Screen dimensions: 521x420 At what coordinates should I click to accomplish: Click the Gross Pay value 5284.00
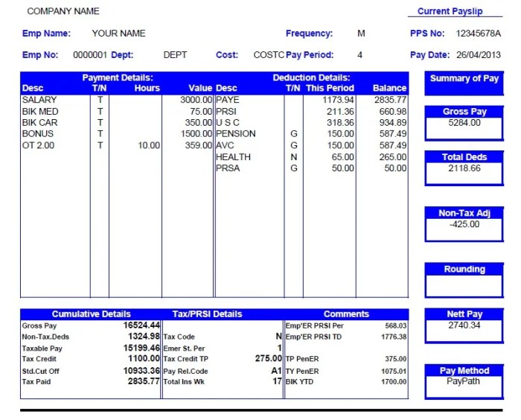[464, 123]
